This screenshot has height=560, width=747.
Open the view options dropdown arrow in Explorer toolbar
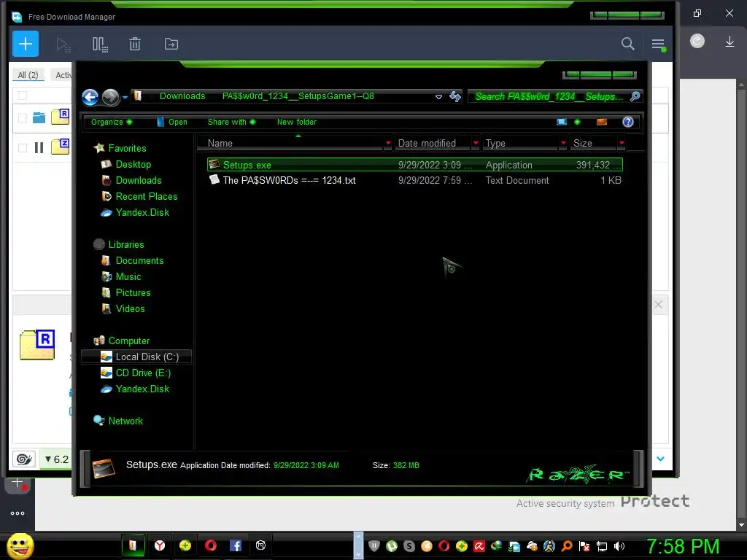[x=578, y=122]
